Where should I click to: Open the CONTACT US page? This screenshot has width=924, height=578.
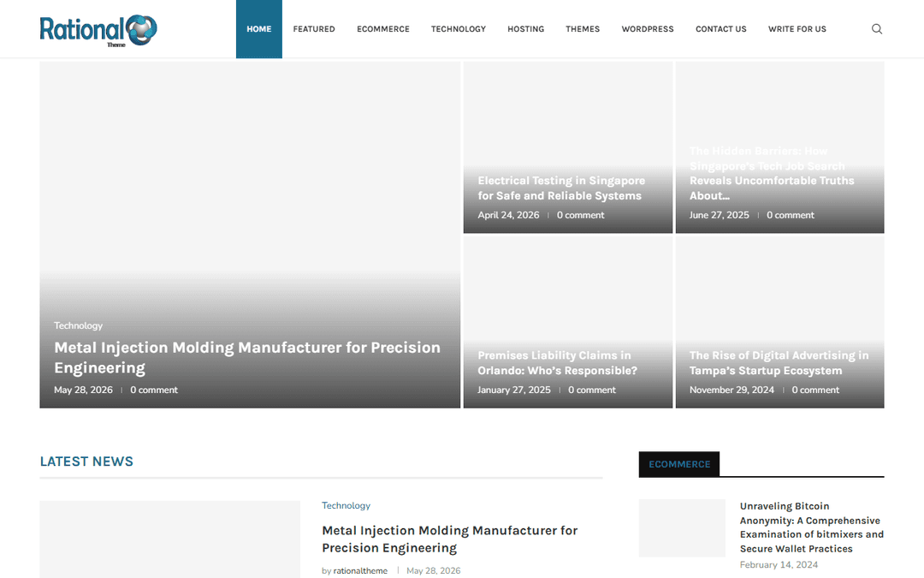pos(720,29)
